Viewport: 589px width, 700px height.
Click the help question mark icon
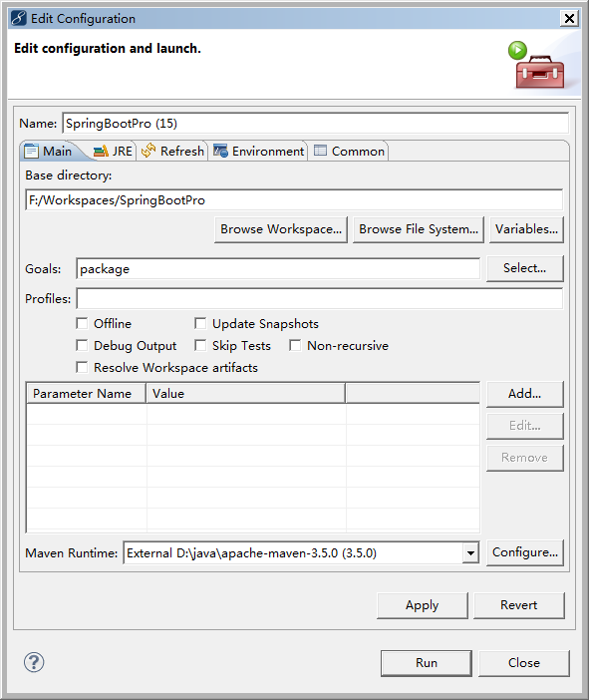tap(34, 662)
